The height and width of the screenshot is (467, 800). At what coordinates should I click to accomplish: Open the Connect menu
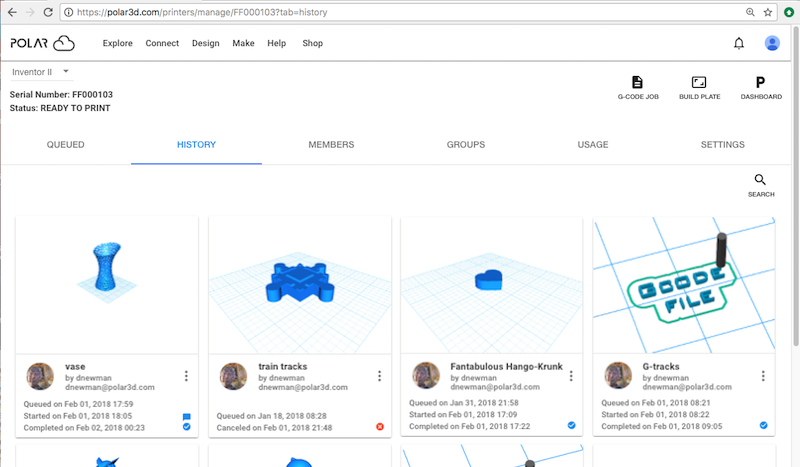(162, 43)
